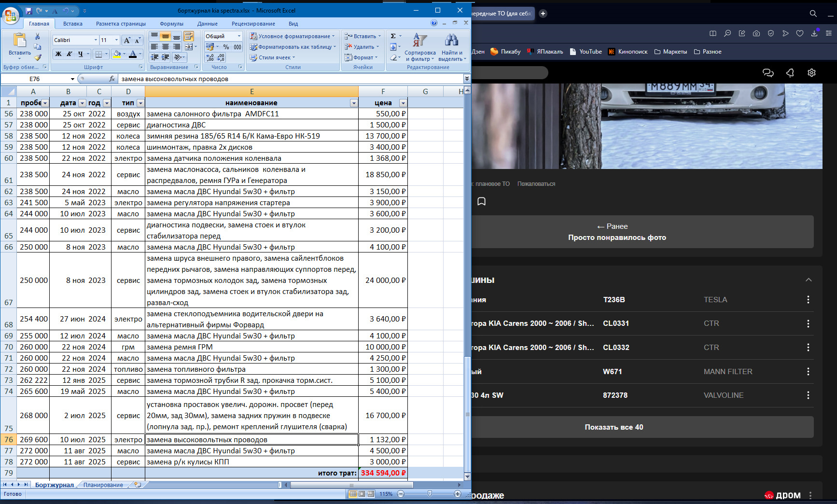The width and height of the screenshot is (837, 504).
Task: Toggle italic formatting in Excel
Action: pos(70,54)
